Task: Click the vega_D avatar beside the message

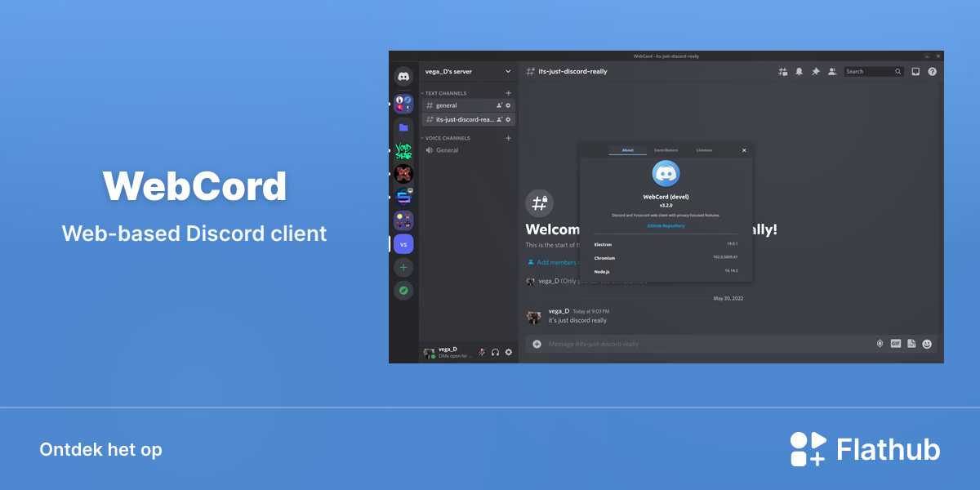Action: point(533,316)
